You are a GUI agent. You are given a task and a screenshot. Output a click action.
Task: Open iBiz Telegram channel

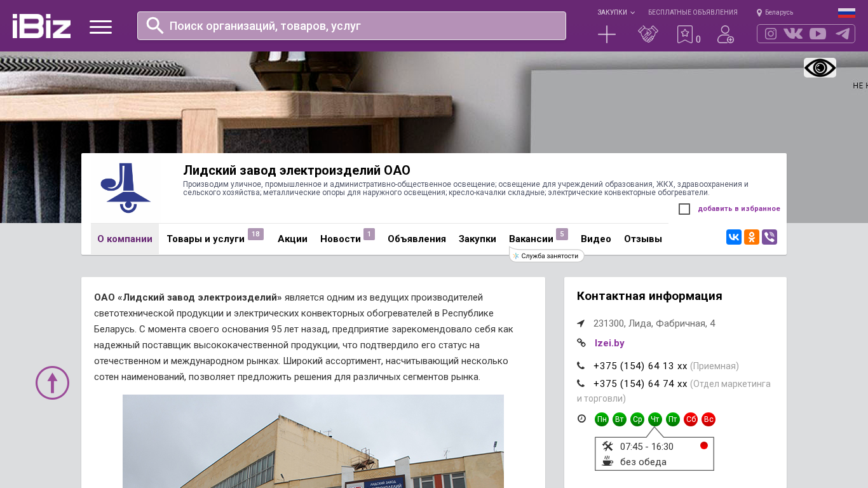(x=843, y=34)
